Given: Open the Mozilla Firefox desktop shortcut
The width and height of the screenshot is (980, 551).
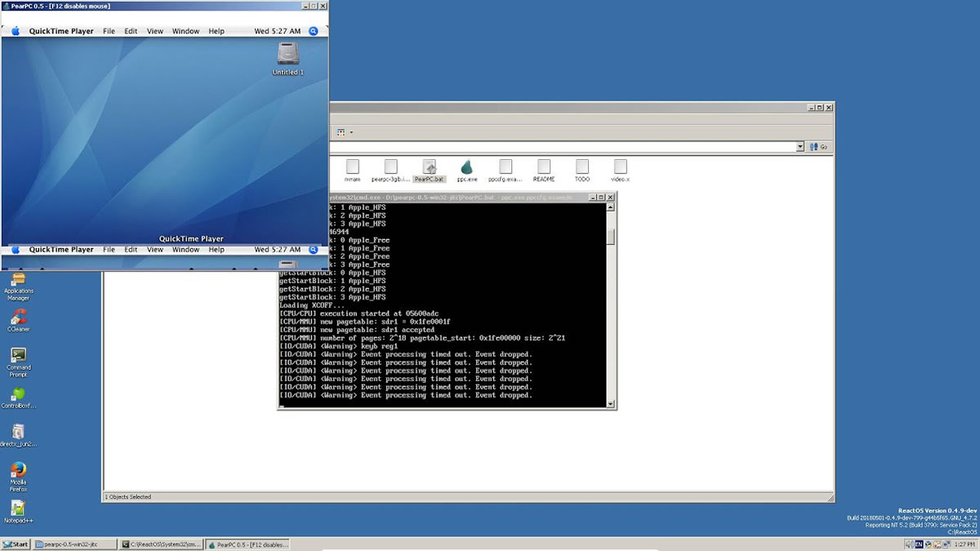Looking at the screenshot, I should tap(18, 470).
